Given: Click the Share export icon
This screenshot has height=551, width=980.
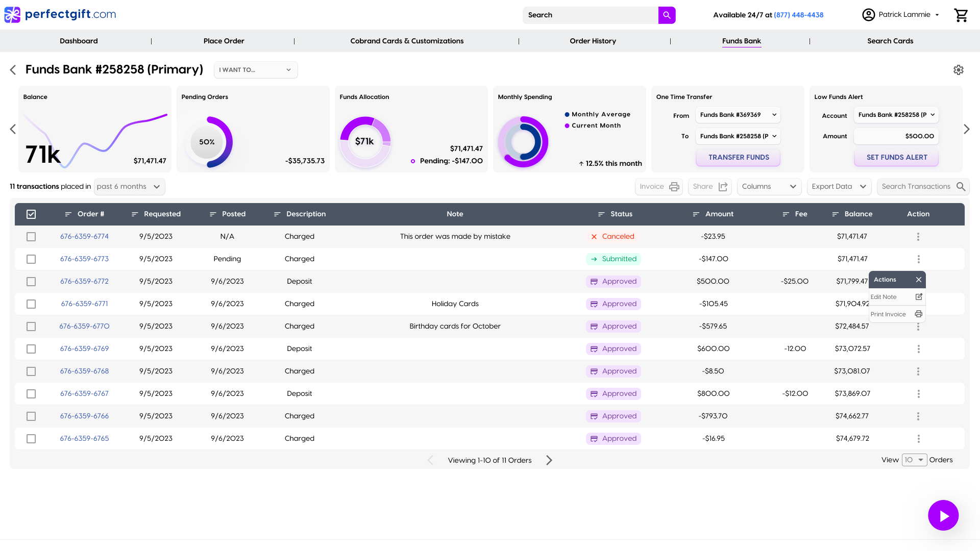Looking at the screenshot, I should (x=723, y=187).
